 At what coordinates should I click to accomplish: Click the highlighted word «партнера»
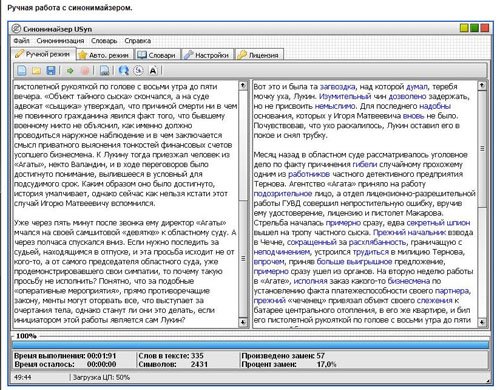click(x=453, y=291)
